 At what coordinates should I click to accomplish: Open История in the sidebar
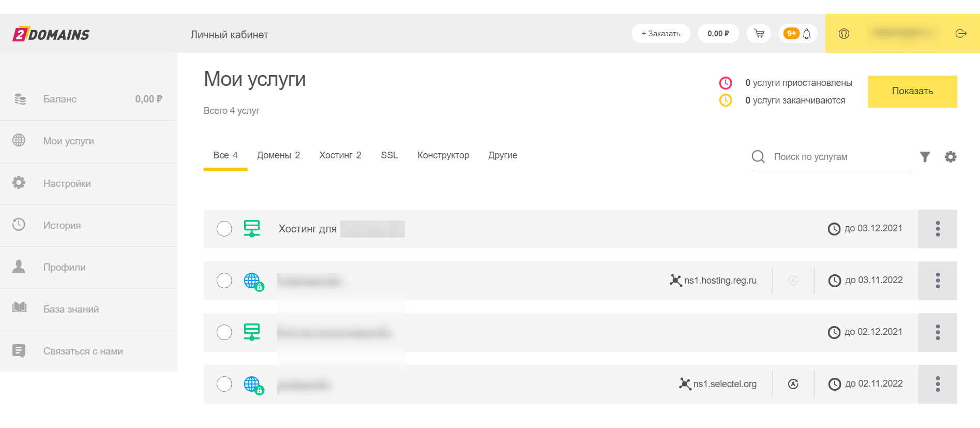pos(62,225)
